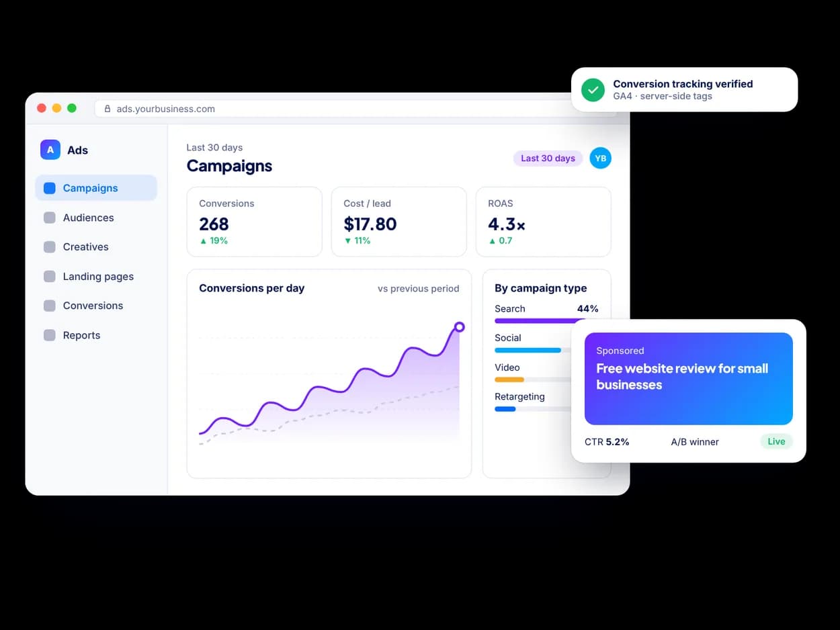Click the Social campaign type blue bar
The height and width of the screenshot is (630, 840).
pos(528,351)
